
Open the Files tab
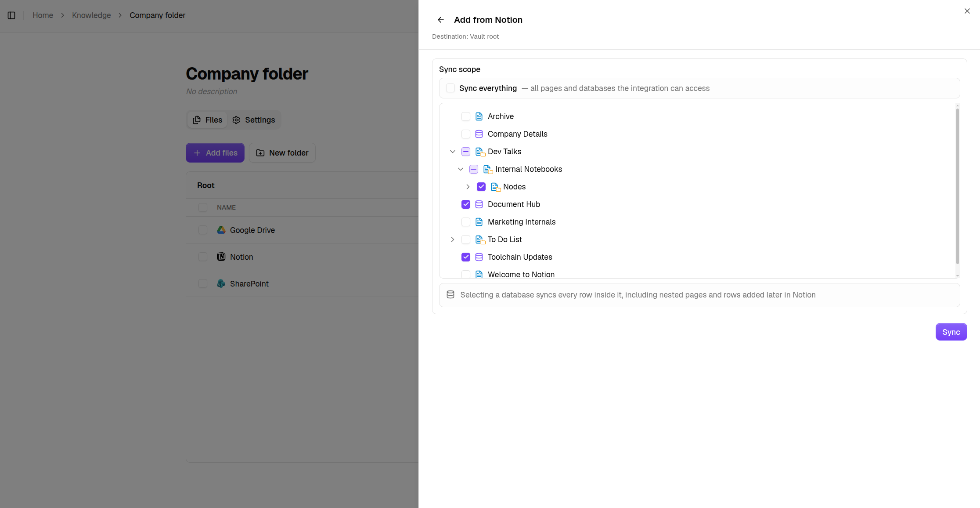pyautogui.click(x=208, y=120)
